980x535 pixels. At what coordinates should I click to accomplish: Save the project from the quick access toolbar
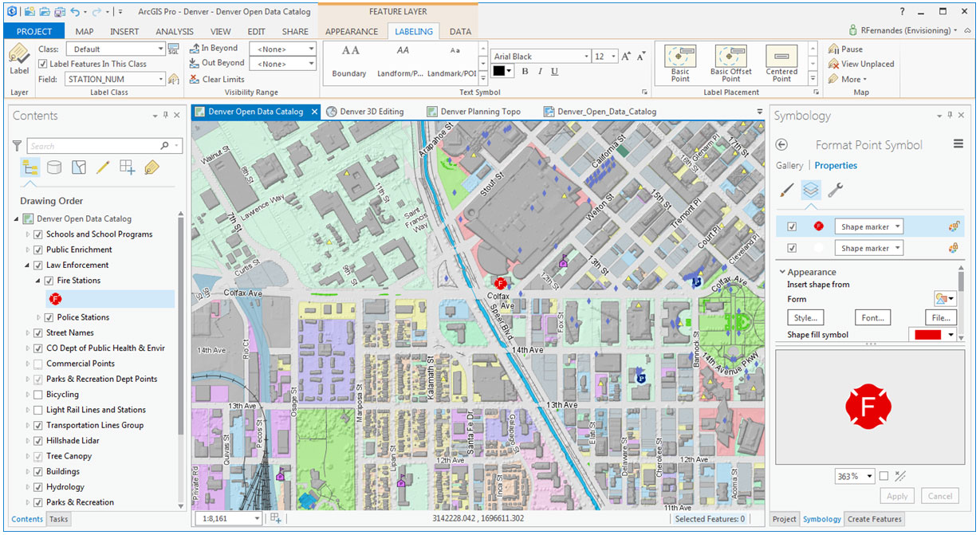pyautogui.click(x=60, y=12)
